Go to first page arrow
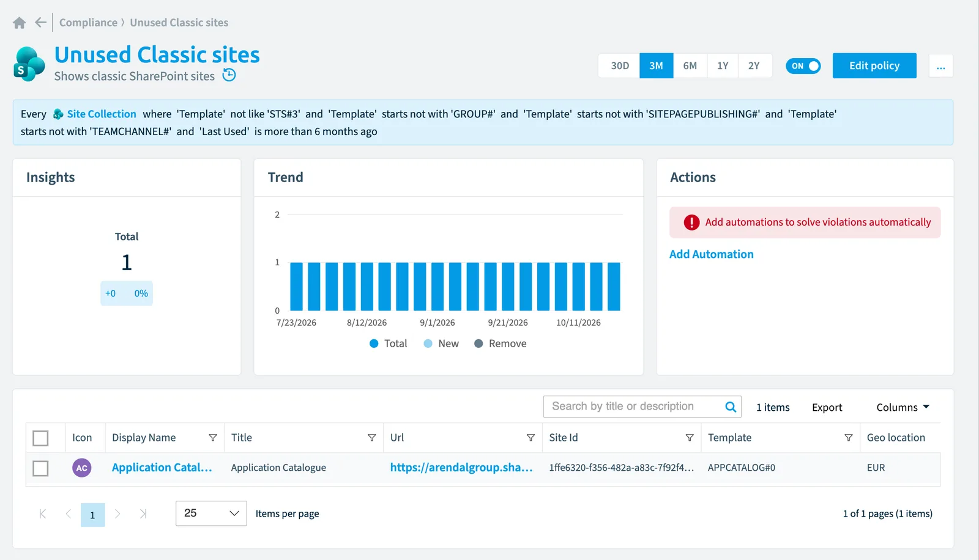979x560 pixels. click(x=43, y=514)
